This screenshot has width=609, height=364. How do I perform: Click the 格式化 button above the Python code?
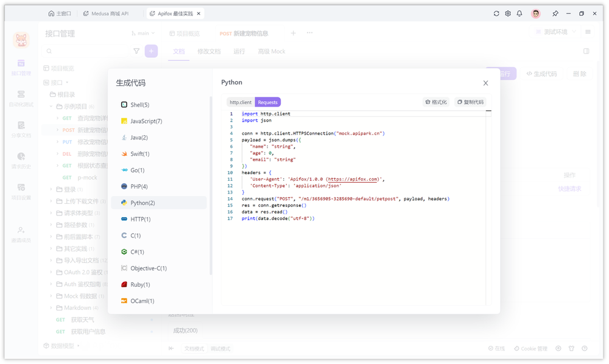[437, 102]
